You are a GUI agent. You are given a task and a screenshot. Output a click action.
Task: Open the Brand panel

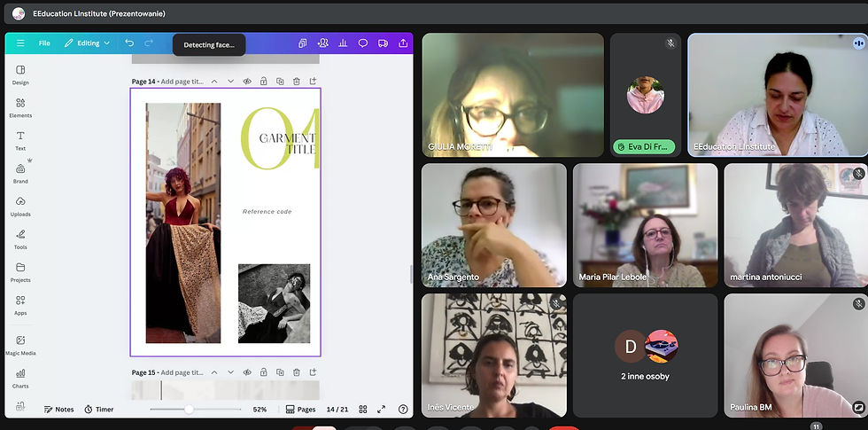(x=20, y=174)
